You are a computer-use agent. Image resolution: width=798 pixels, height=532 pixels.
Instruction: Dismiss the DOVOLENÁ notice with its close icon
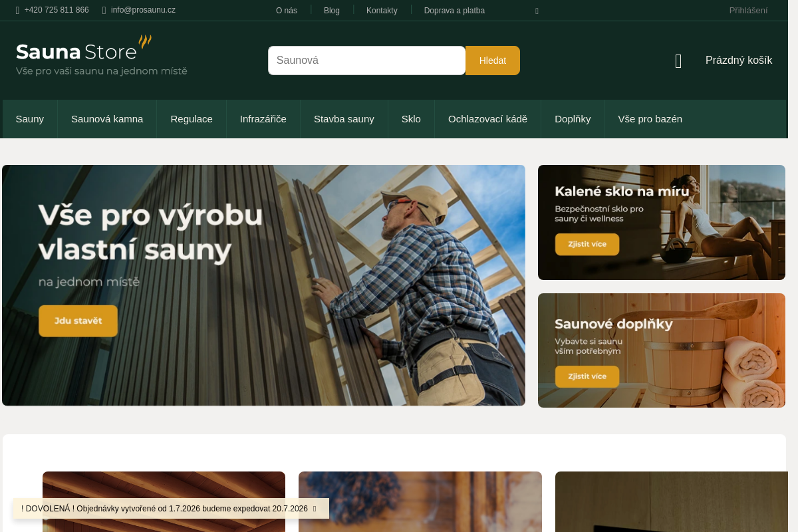click(315, 509)
